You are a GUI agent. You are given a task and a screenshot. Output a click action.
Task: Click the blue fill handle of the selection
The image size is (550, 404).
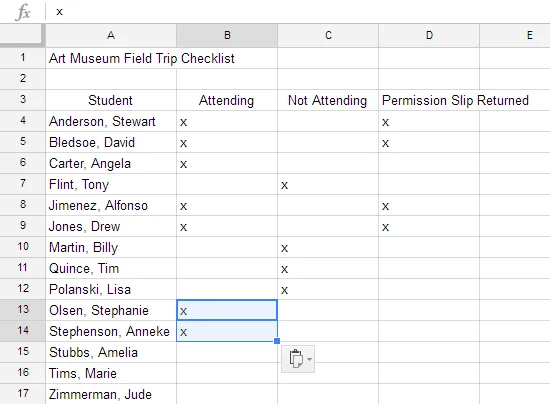tap(277, 341)
